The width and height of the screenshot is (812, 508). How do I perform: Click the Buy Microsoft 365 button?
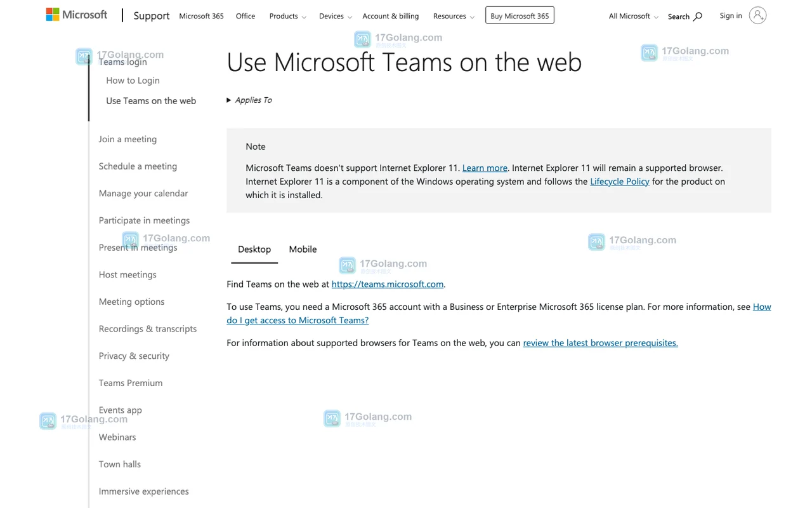(520, 16)
